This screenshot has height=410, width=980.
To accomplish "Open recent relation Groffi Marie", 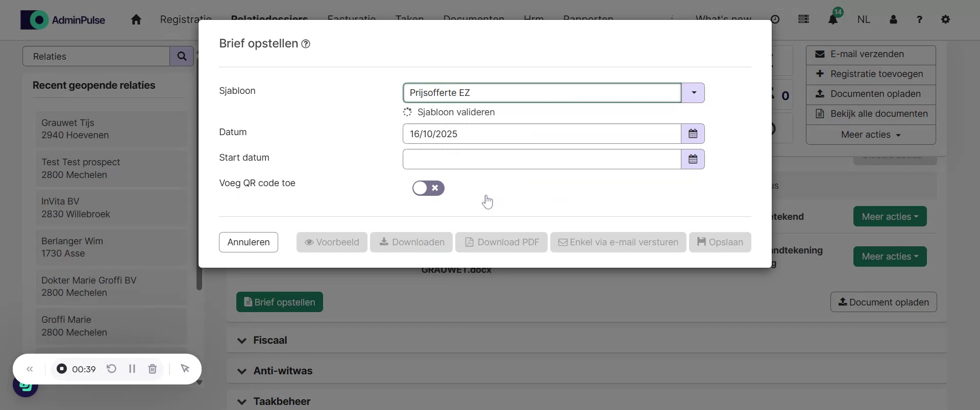I will coord(111,326).
